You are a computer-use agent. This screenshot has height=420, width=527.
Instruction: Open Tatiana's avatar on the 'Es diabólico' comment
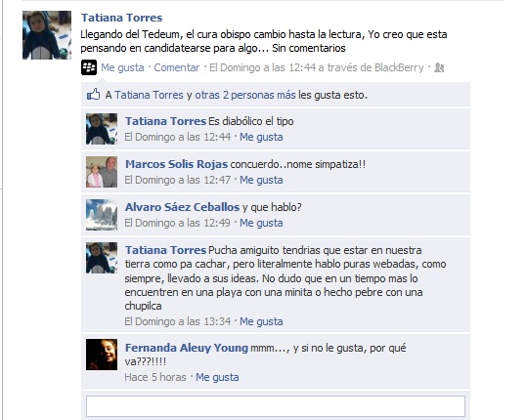point(102,129)
